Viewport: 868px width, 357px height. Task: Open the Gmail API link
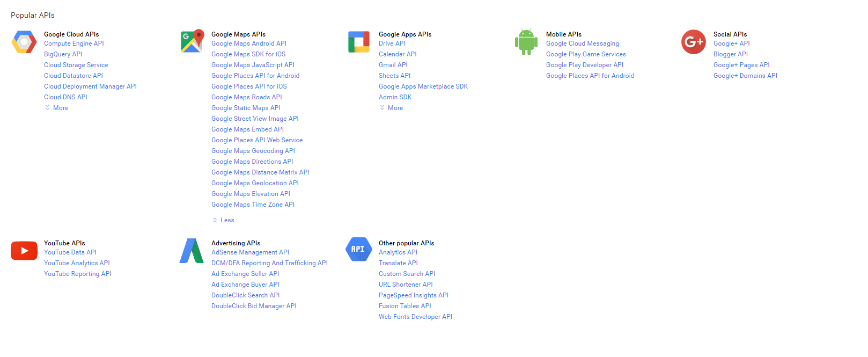[x=393, y=65]
